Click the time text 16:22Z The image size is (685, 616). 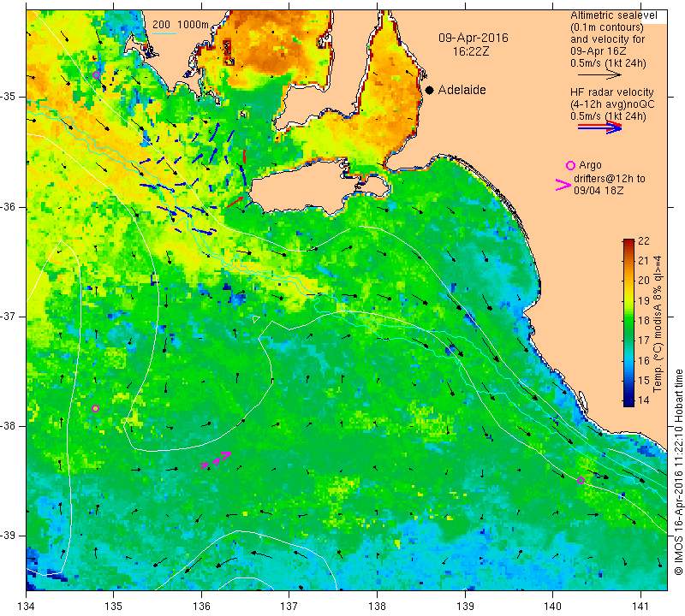(x=470, y=51)
